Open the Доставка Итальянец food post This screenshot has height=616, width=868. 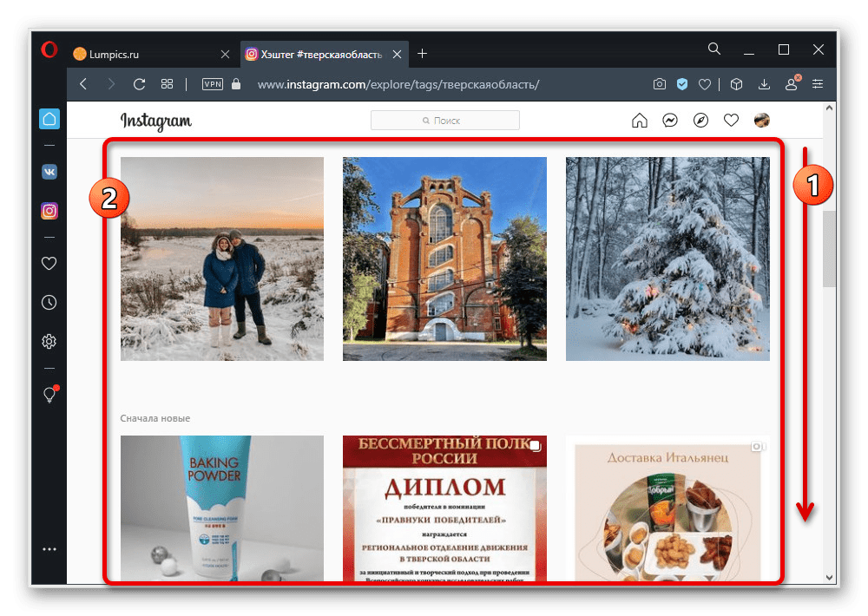[x=667, y=508]
